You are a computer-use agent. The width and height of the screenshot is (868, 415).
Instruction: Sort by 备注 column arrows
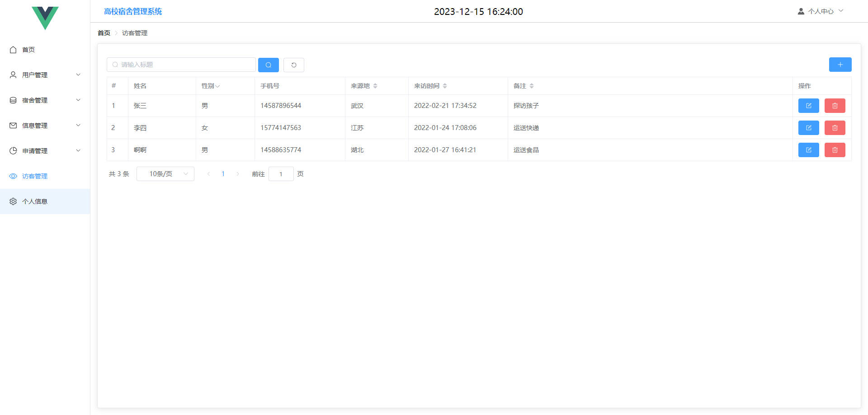[x=532, y=86]
